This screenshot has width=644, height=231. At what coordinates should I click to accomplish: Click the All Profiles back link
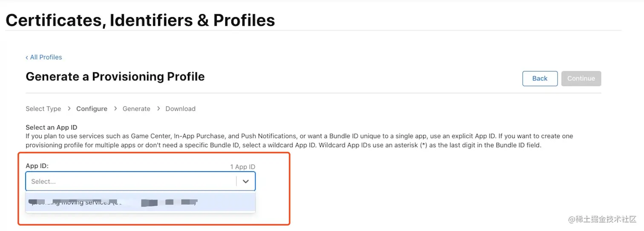46,57
